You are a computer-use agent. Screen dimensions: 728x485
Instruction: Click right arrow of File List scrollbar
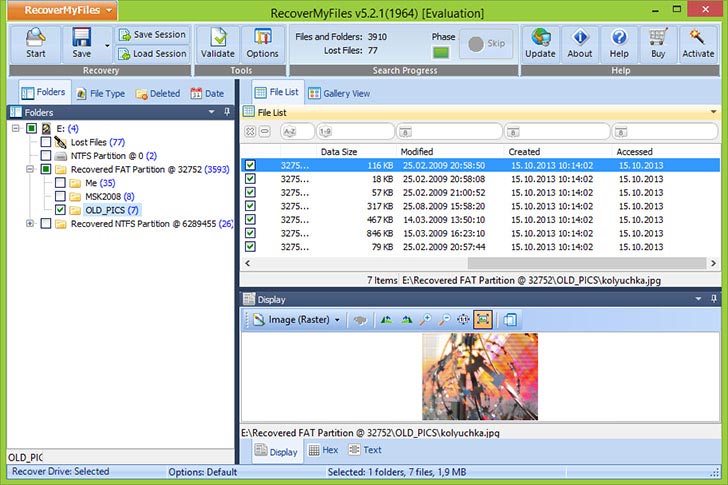pyautogui.click(x=713, y=263)
